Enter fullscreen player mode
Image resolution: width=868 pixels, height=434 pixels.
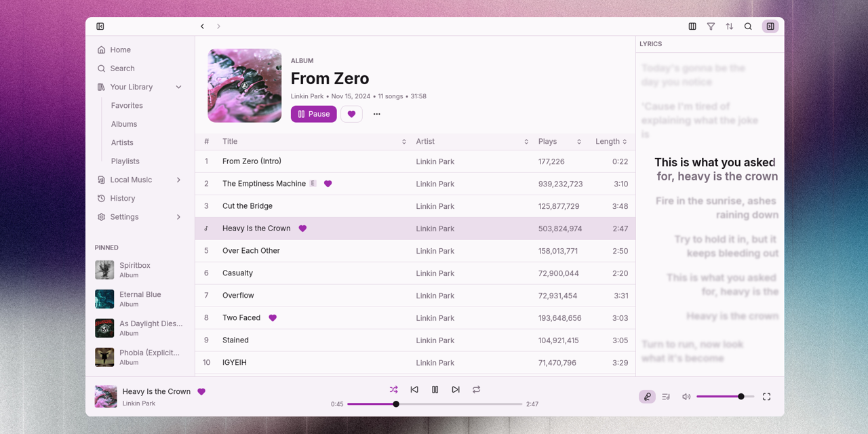point(767,397)
